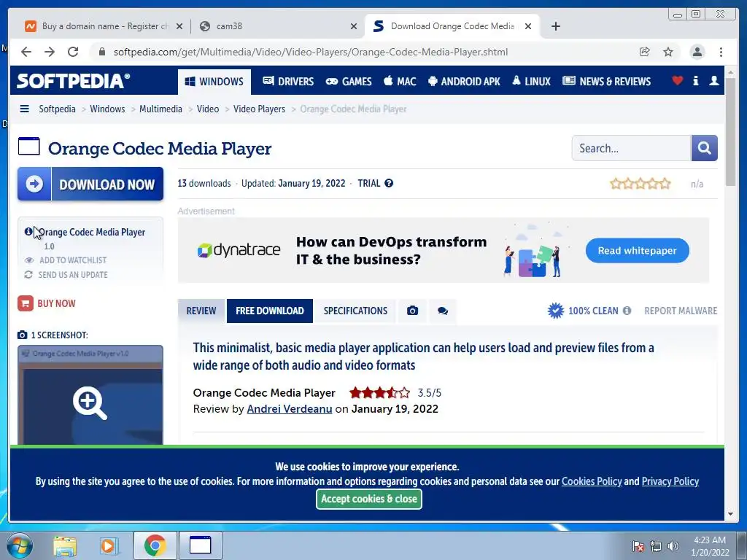This screenshot has height=560, width=747.
Task: Click the magnifier search button
Action: point(704,148)
